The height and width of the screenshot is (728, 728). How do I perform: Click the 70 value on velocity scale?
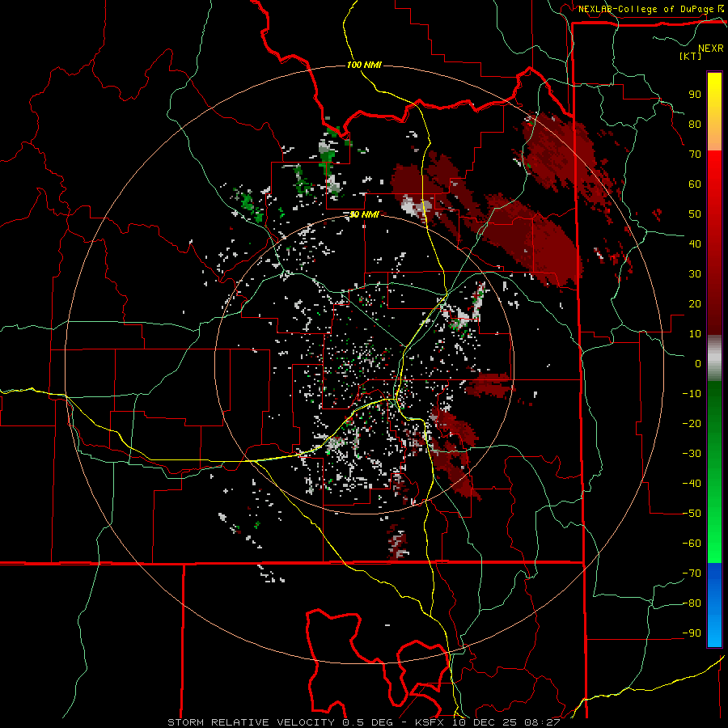(695, 154)
